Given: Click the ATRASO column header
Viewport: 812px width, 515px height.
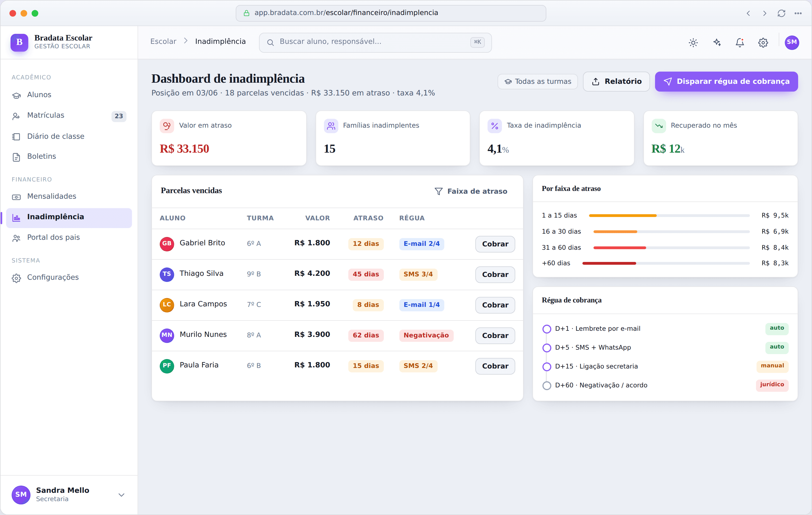Looking at the screenshot, I should pos(368,218).
